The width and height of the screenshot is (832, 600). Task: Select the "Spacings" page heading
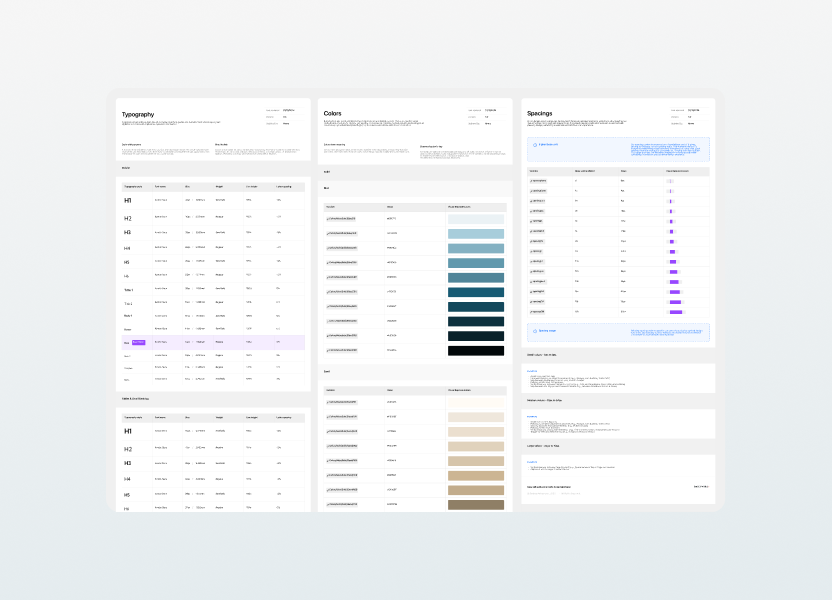click(540, 114)
